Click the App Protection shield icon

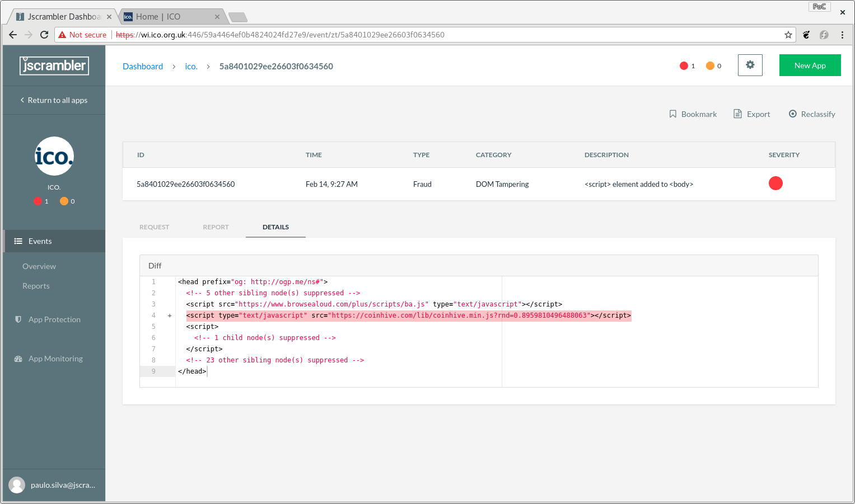[x=18, y=319]
